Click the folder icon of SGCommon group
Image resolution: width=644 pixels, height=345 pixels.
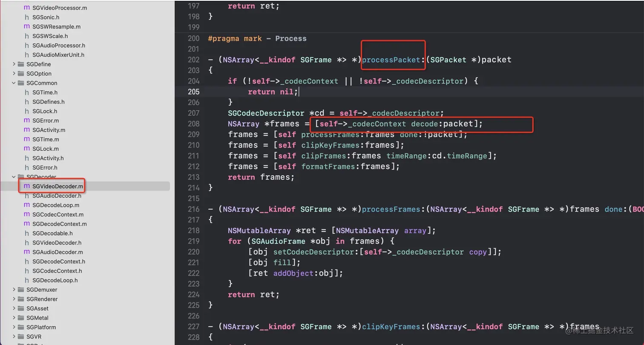pos(21,83)
